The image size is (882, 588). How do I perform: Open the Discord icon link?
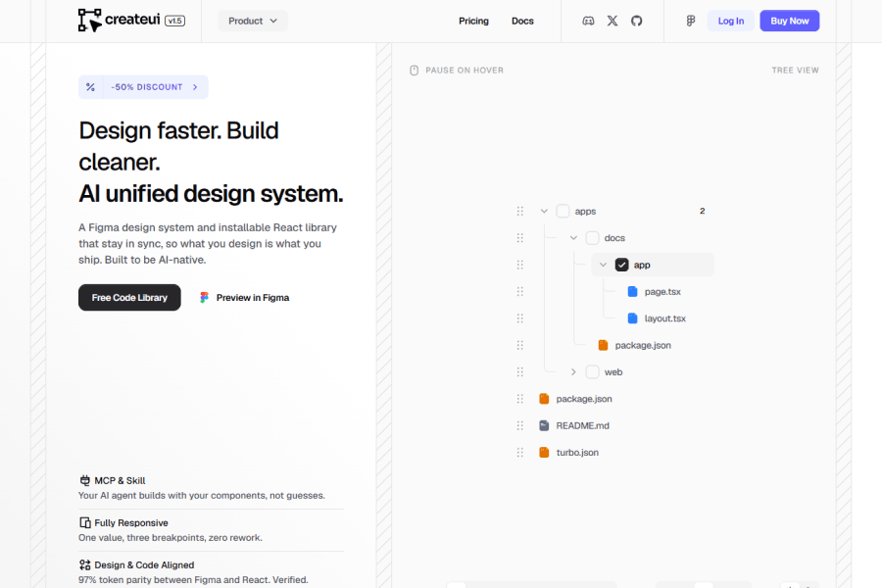pos(588,21)
